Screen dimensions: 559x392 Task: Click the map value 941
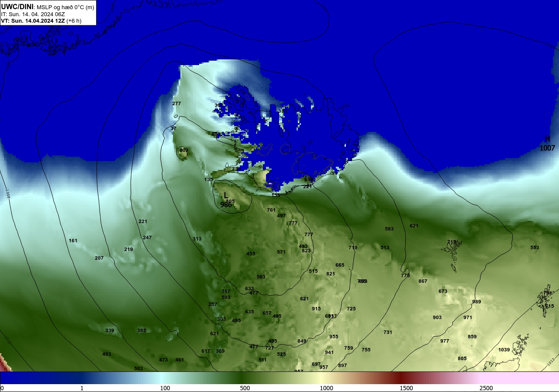(329, 352)
